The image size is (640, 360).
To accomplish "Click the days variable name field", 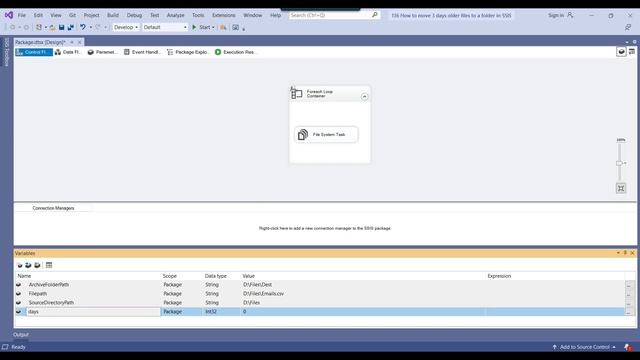I will (x=93, y=311).
